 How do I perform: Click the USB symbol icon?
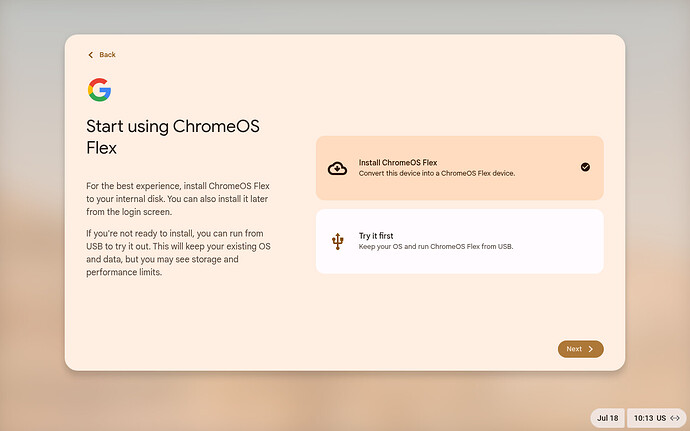pos(338,241)
